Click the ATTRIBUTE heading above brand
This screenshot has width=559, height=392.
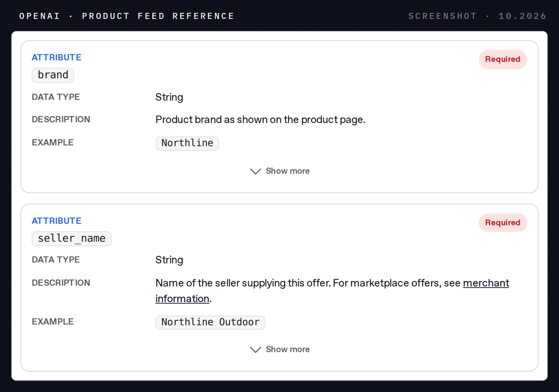(x=56, y=57)
